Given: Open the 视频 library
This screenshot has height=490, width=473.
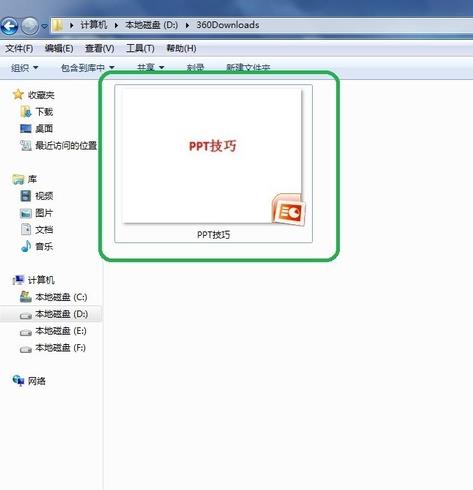Looking at the screenshot, I should pos(44,196).
